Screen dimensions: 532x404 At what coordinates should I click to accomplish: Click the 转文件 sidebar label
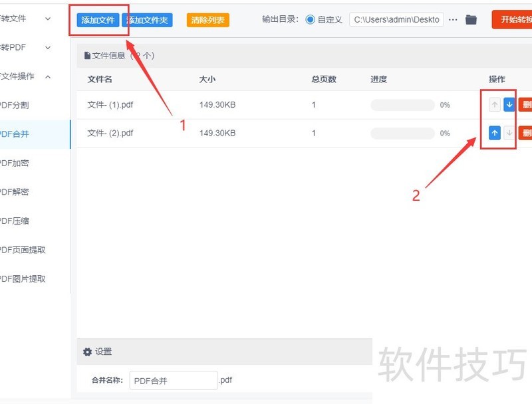(x=13, y=19)
